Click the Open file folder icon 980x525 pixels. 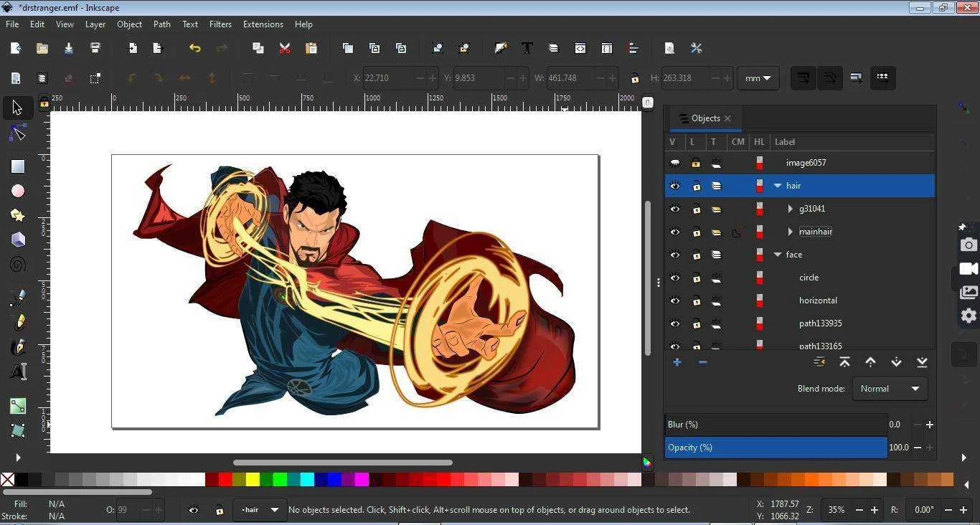[x=42, y=48]
